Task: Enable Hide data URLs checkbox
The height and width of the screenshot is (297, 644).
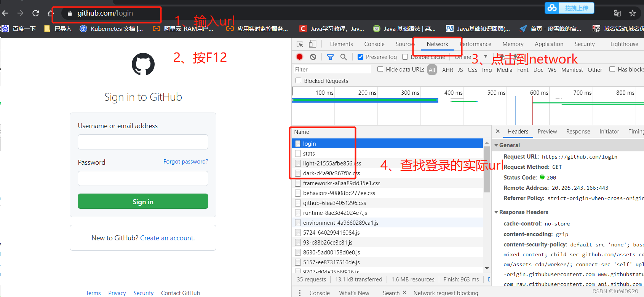Action: [380, 69]
